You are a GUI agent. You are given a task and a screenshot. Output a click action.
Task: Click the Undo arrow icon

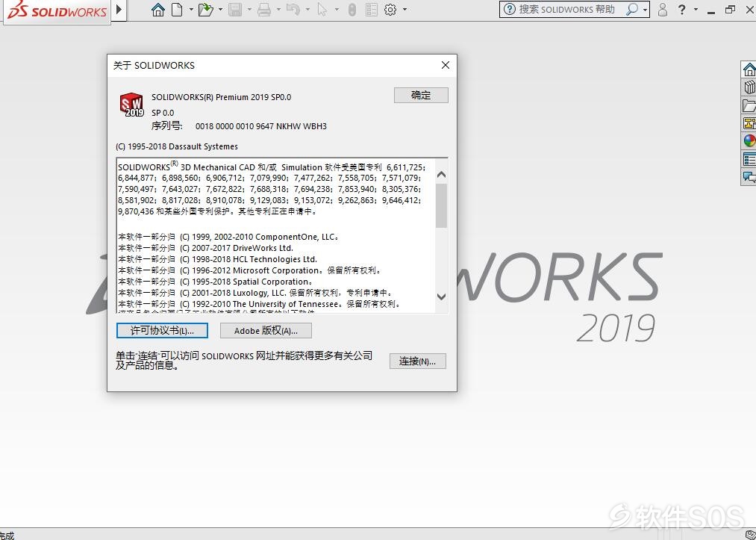tap(293, 9)
